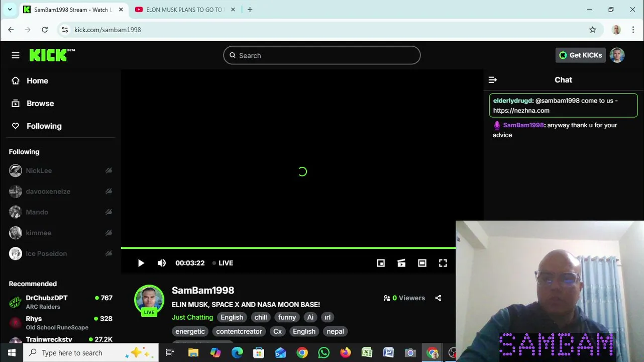This screenshot has height=362, width=644.
Task: Select the chill tag
Action: pyautogui.click(x=261, y=317)
